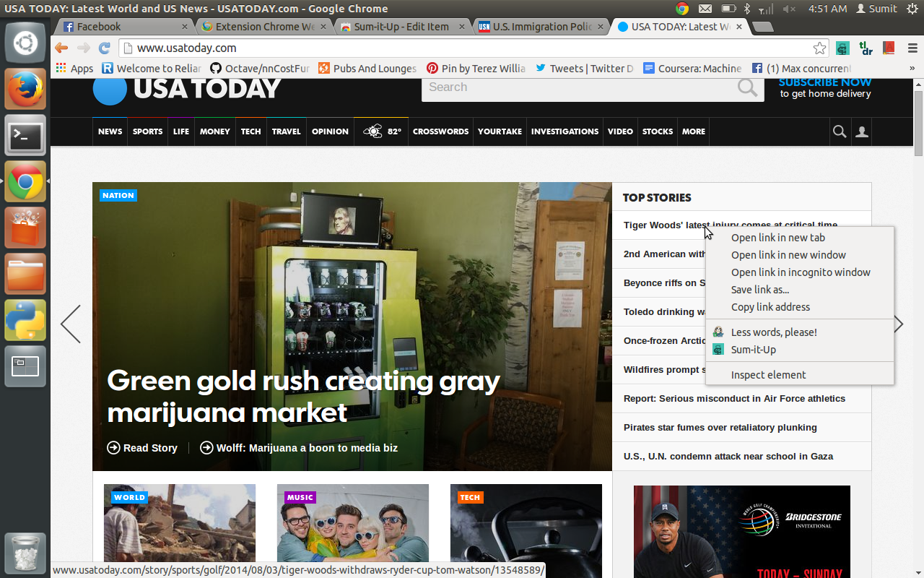Open the Python launcher icon
This screenshot has width=924, height=578.
25,320
